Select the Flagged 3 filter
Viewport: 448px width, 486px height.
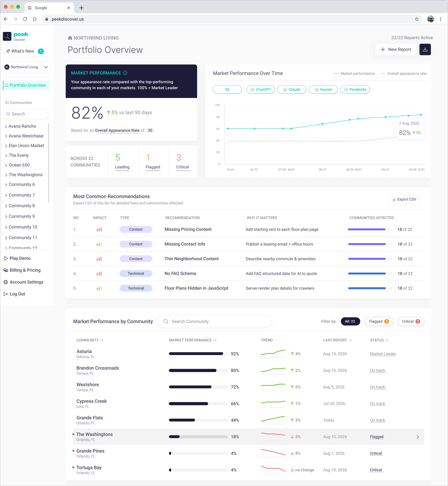379,321
